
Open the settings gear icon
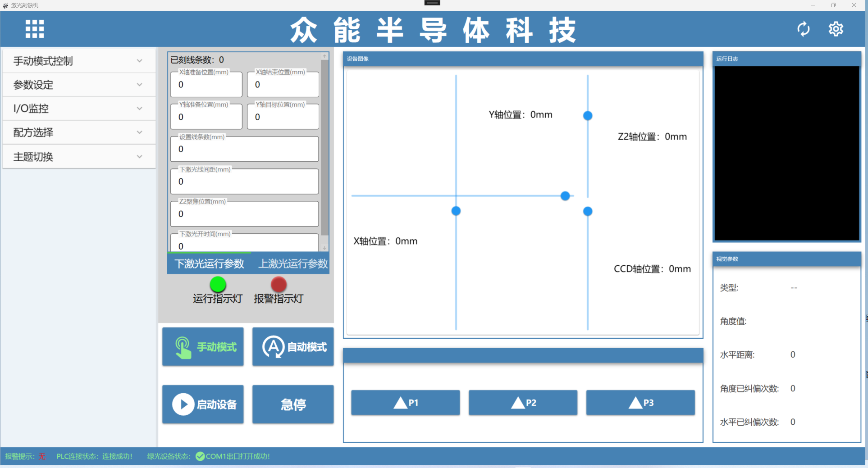836,29
